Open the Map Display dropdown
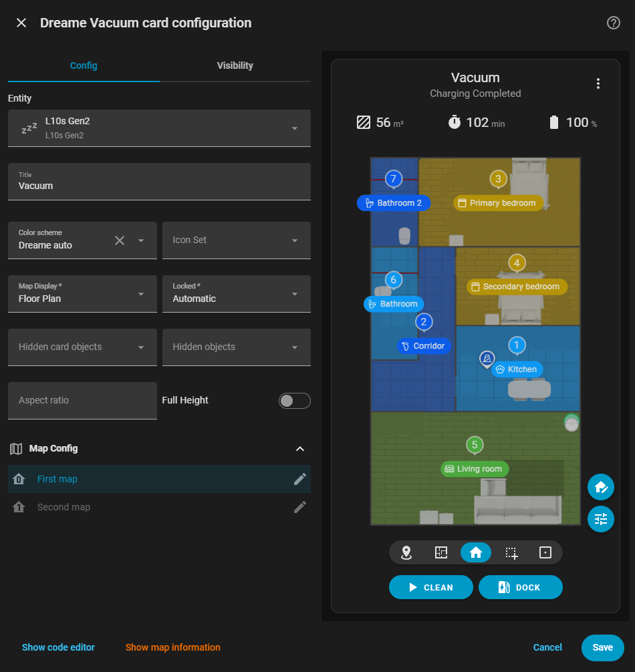The width and height of the screenshot is (635, 672). click(82, 293)
